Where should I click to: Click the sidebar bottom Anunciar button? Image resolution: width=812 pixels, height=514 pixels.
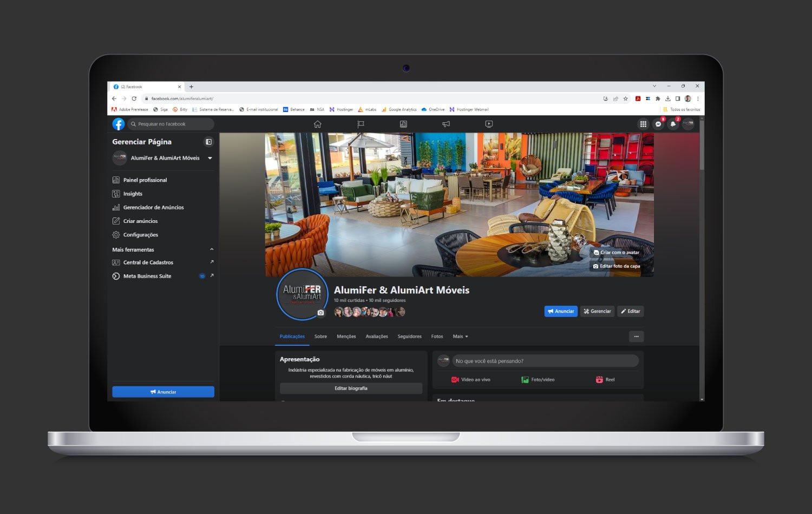pyautogui.click(x=163, y=392)
